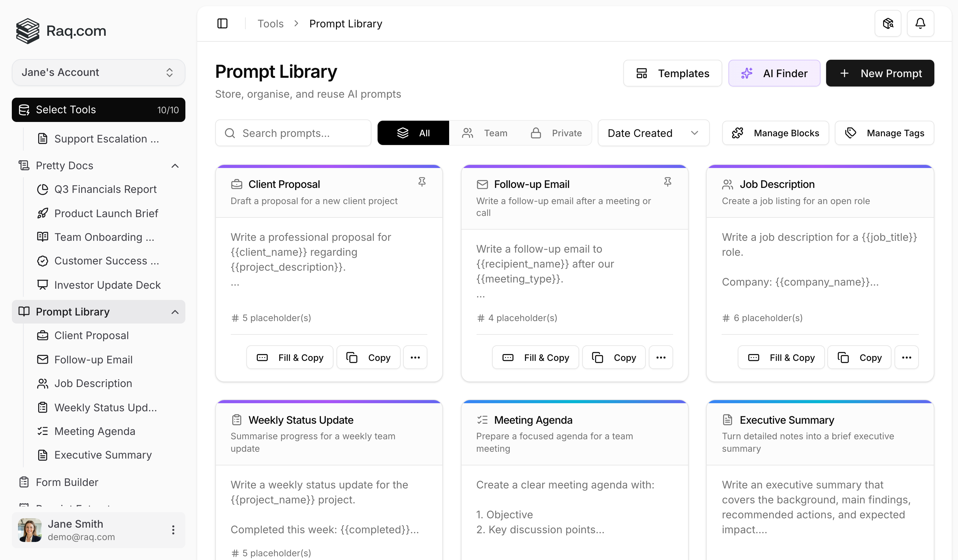Open the Raq.com logo home
This screenshot has width=958, height=560.
click(x=61, y=31)
